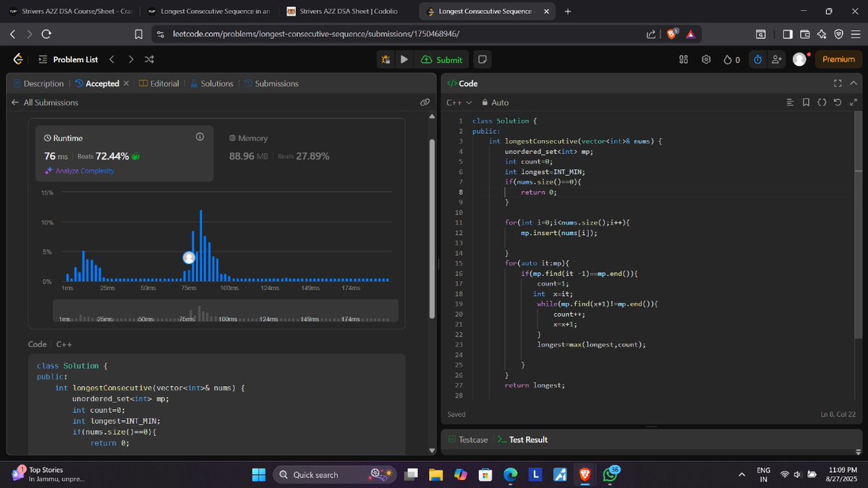Select the Accepted tab
Image resolution: width=868 pixels, height=488 pixels.
pos(97,83)
